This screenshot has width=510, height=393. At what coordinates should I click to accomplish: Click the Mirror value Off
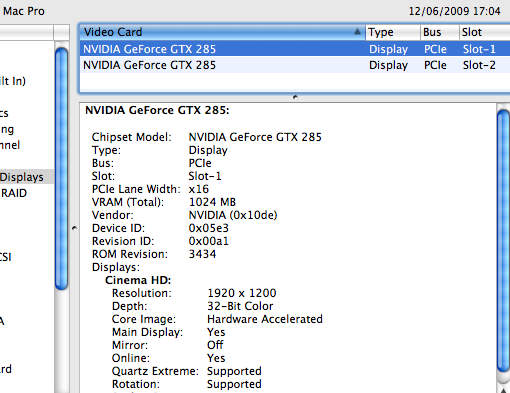coord(215,345)
